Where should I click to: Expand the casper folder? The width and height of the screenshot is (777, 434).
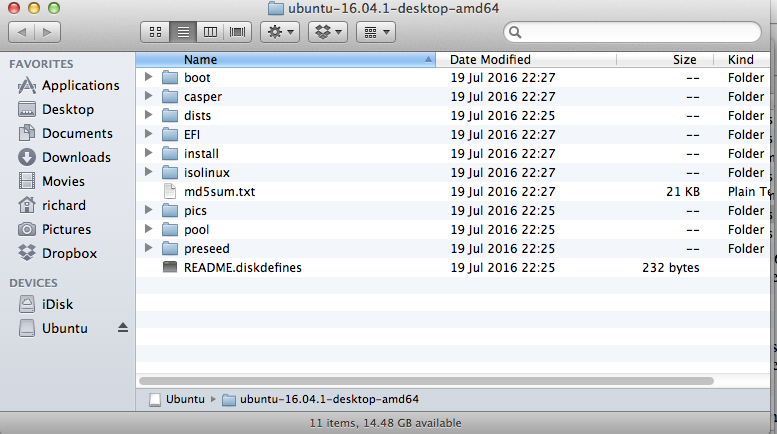(148, 96)
